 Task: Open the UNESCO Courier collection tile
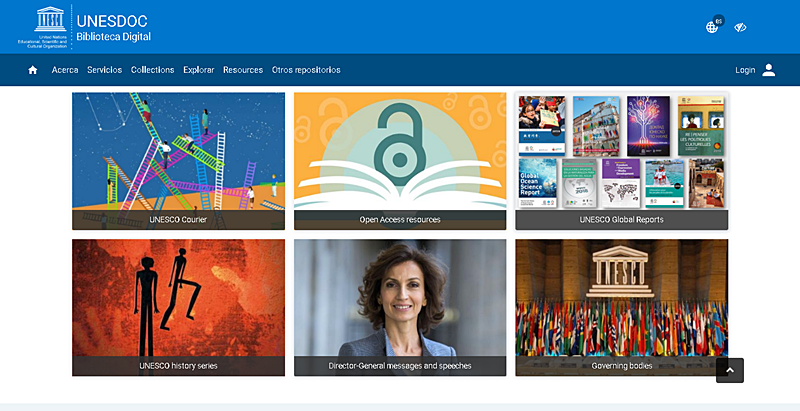click(179, 161)
